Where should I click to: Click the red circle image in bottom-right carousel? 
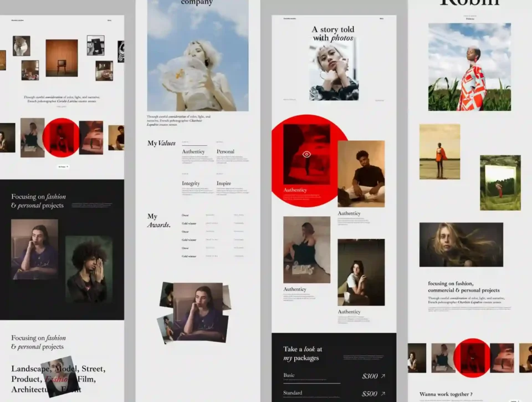(472, 358)
